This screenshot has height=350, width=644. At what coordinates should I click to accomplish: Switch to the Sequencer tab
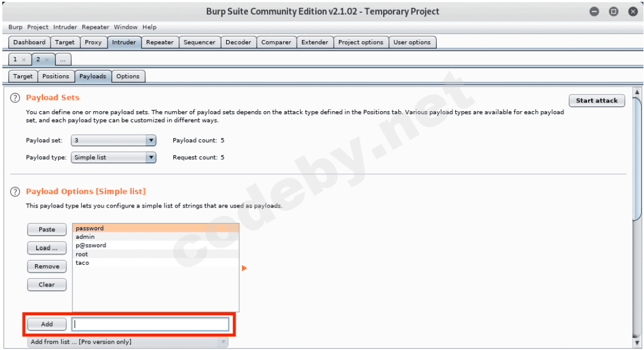pos(199,42)
